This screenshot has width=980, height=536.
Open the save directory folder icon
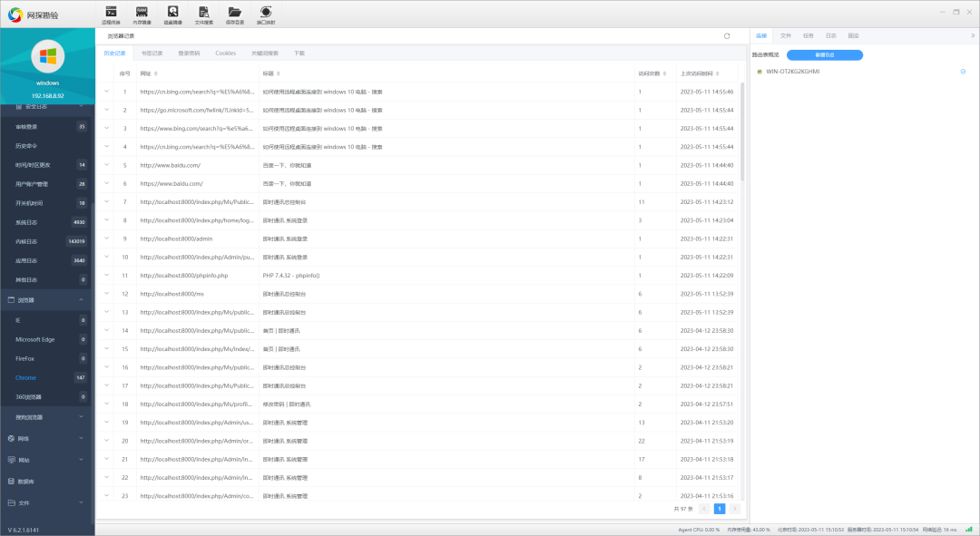[235, 12]
